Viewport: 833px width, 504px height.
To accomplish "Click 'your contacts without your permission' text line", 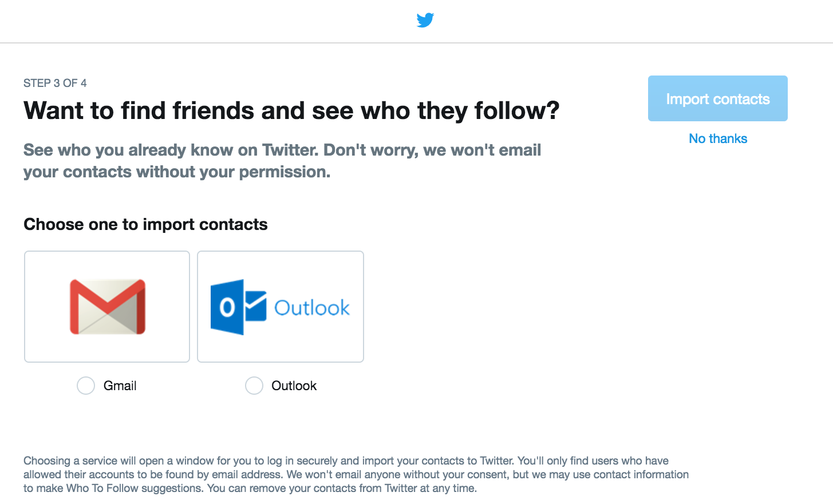I will point(177,172).
